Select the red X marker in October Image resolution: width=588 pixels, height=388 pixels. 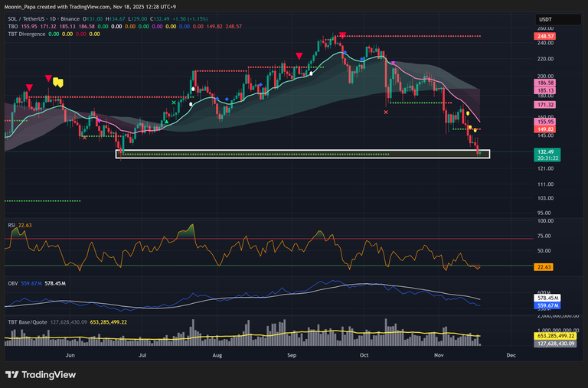point(385,112)
